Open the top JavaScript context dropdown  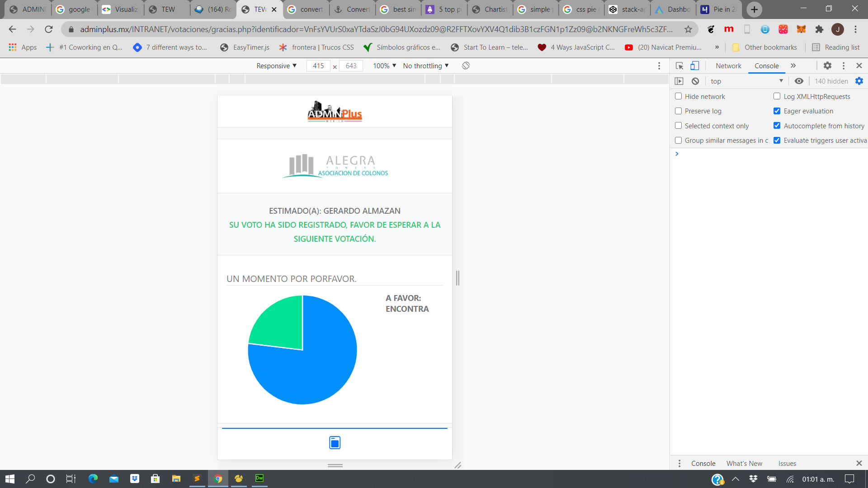tap(746, 81)
